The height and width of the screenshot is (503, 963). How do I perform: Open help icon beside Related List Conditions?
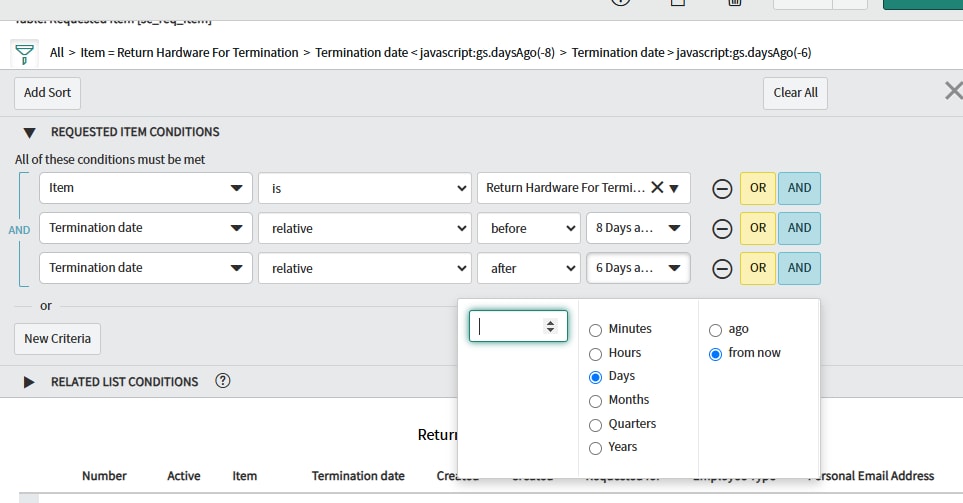(x=223, y=381)
